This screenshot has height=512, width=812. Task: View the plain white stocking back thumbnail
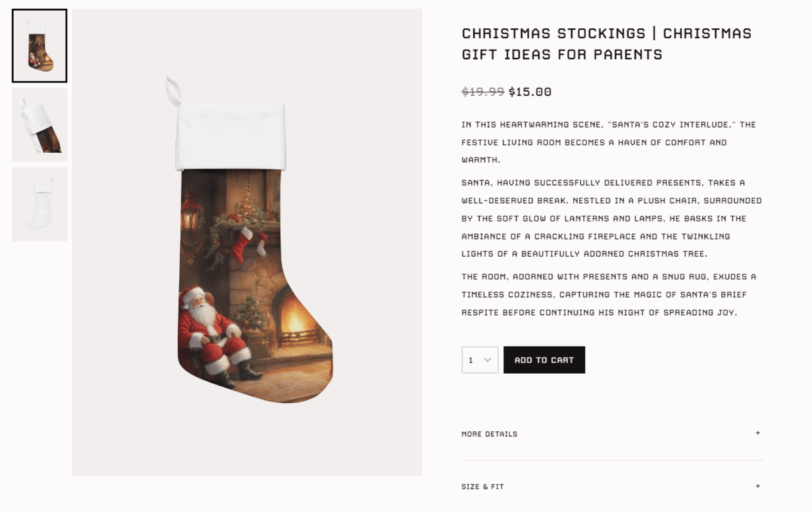coord(40,204)
